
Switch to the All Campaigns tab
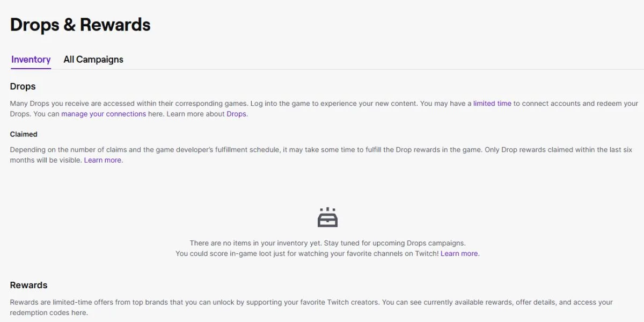point(93,60)
